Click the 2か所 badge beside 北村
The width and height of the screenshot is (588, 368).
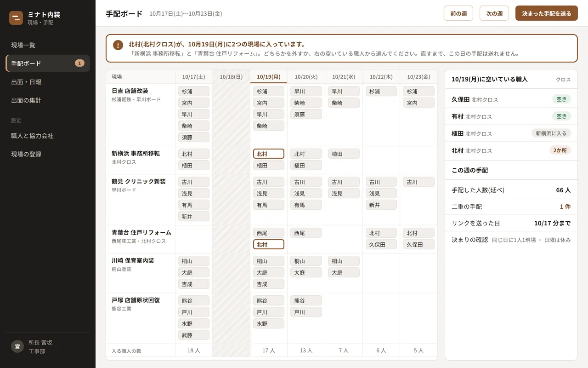[x=560, y=150]
